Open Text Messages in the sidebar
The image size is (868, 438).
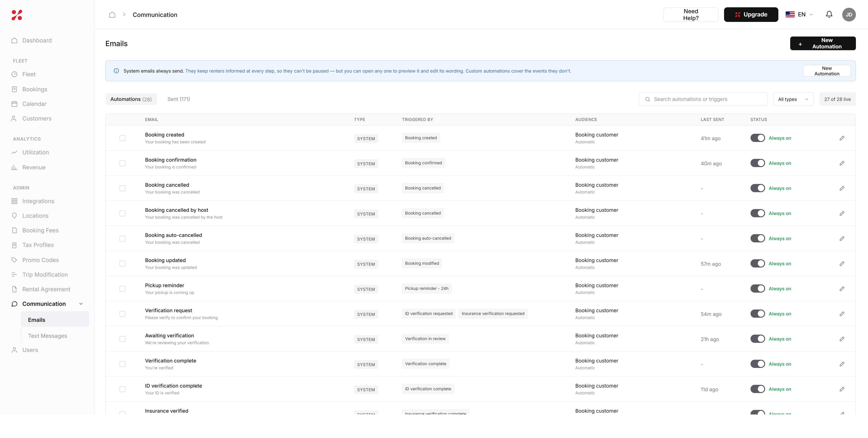coord(47,336)
